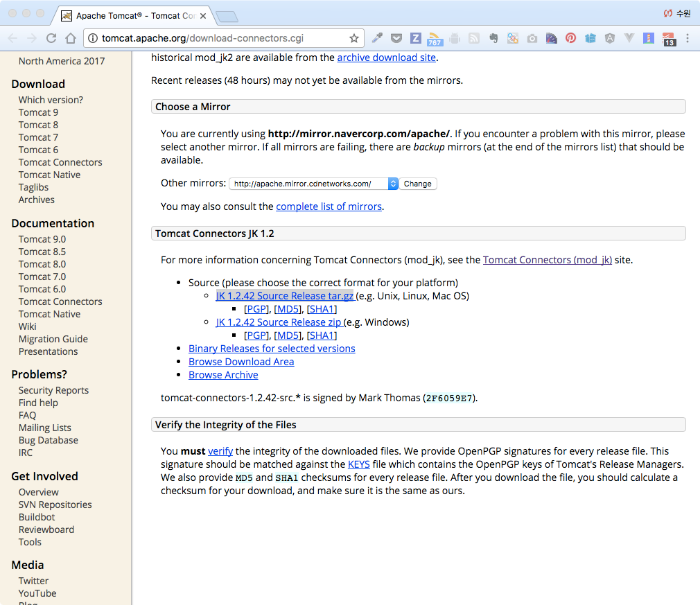Screen dimensions: 700x605
Task: Open the Z extension icon
Action: coord(416,38)
